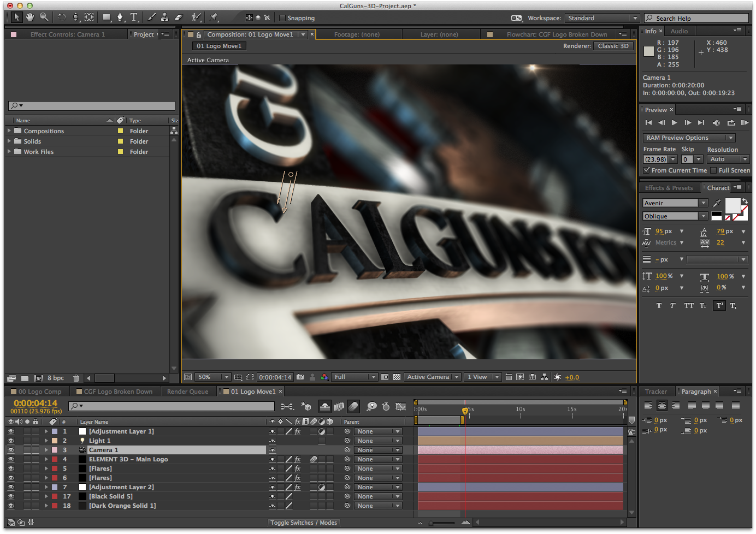Click the Classic 3D renderer button

click(x=613, y=46)
